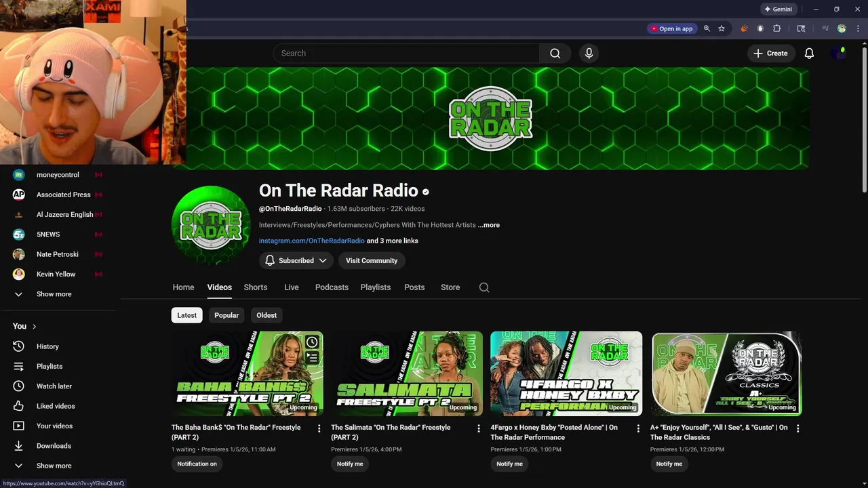Open Watch later in sidebar

coord(58,386)
